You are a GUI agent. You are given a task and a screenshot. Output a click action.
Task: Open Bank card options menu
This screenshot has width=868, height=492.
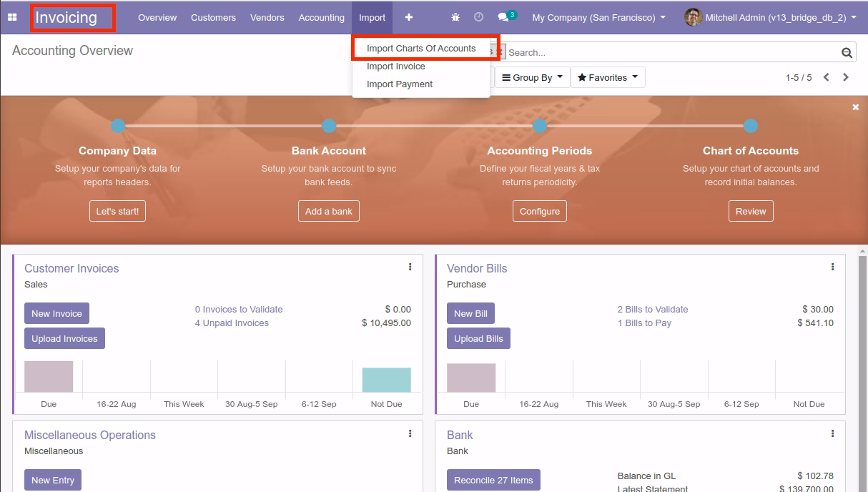[832, 433]
